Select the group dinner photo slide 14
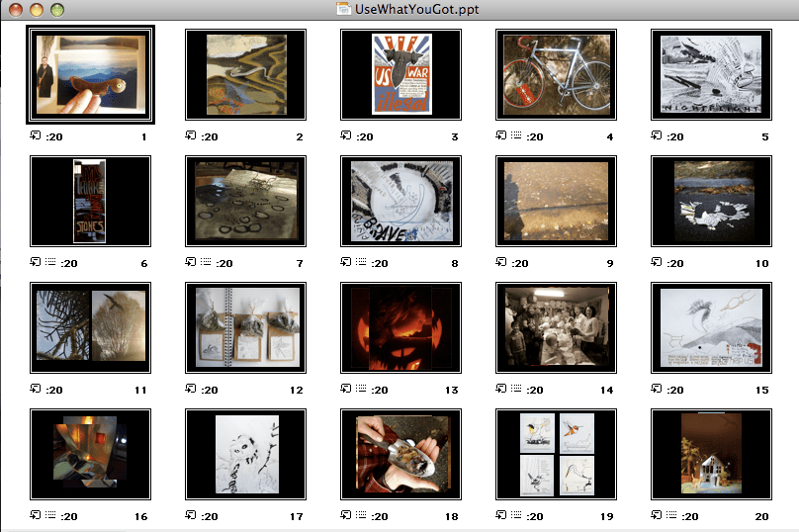Image resolution: width=799 pixels, height=532 pixels. click(x=556, y=327)
